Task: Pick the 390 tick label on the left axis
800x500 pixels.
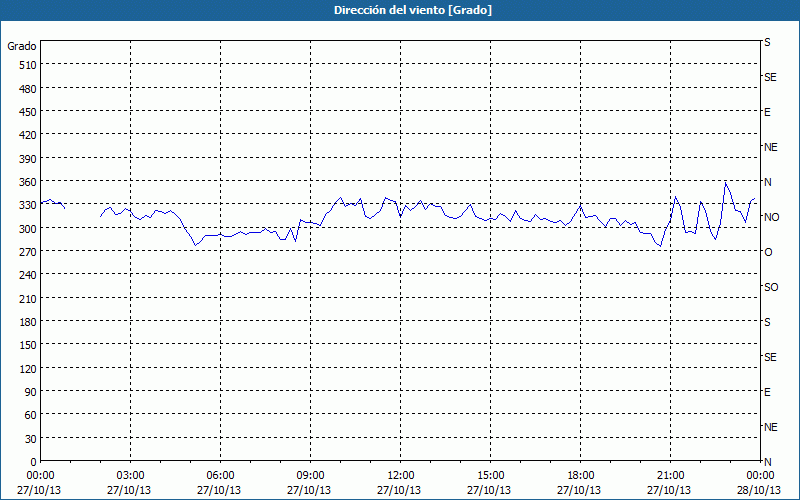Action: [28, 159]
